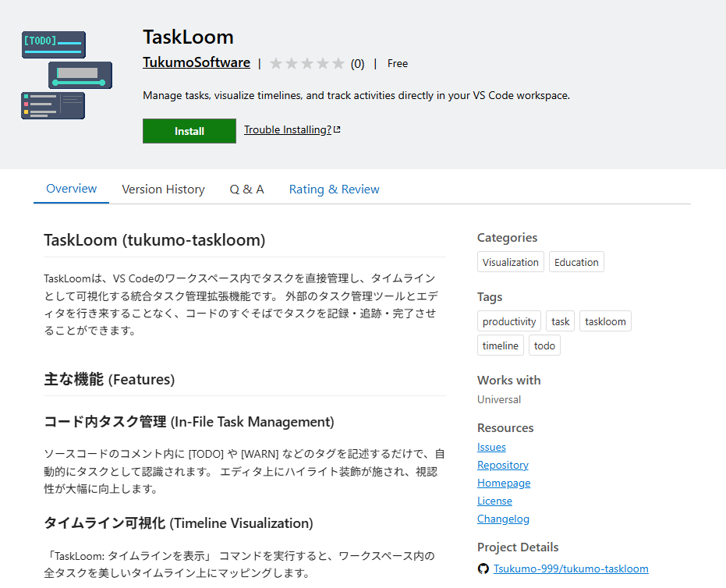Click the TaskLoom extension logo icon
726x588 pixels.
tap(67, 75)
